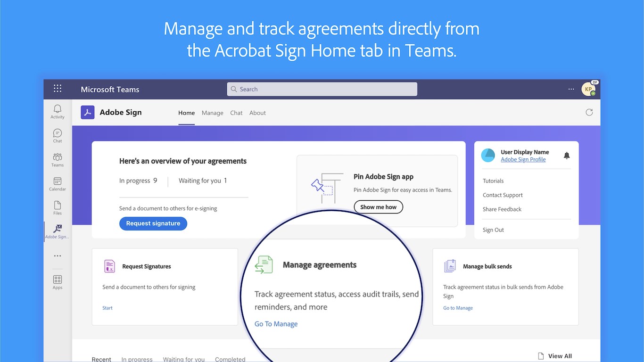Image resolution: width=644 pixels, height=362 pixels.
Task: Select the Waiting for you agreements tab
Action: 184,359
